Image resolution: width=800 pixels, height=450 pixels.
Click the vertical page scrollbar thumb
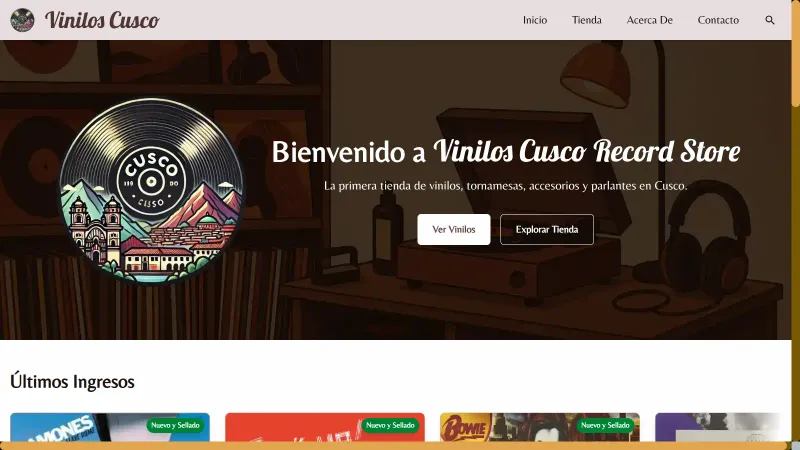pyautogui.click(x=795, y=54)
